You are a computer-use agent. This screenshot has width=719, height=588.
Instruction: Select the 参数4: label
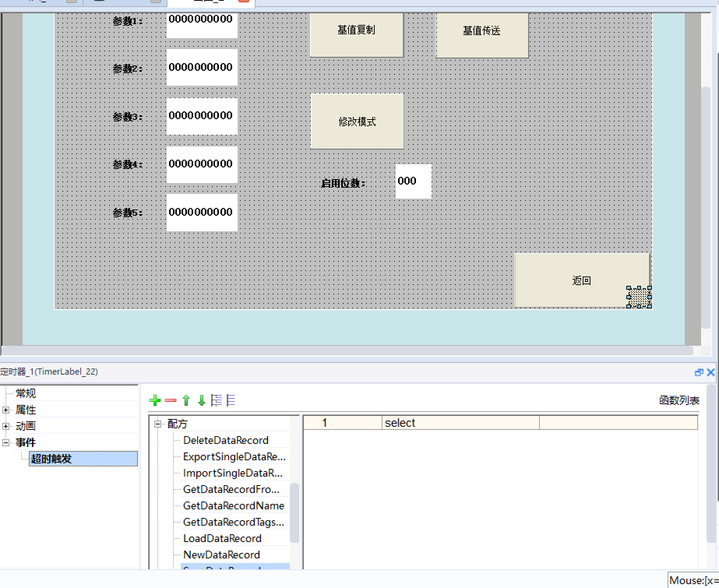128,165
